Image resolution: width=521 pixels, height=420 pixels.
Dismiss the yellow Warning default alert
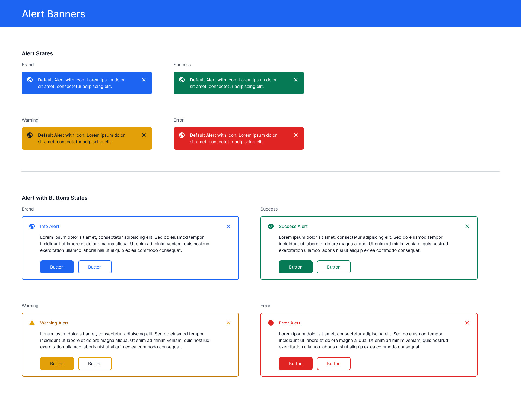144,135
